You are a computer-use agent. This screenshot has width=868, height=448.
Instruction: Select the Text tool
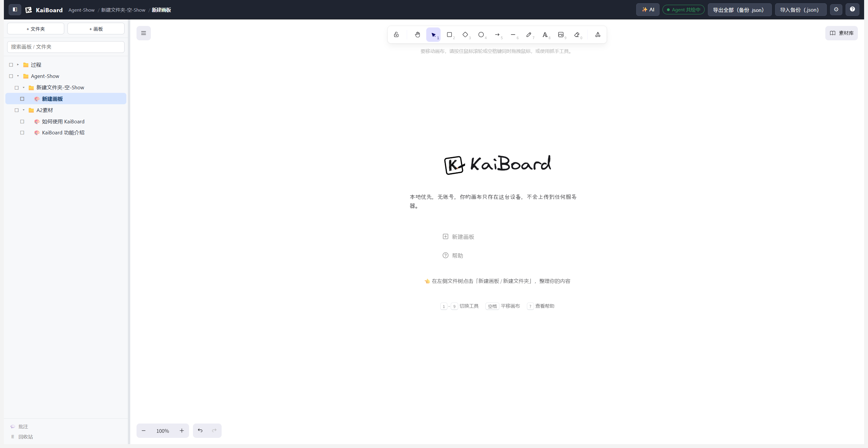[545, 35]
